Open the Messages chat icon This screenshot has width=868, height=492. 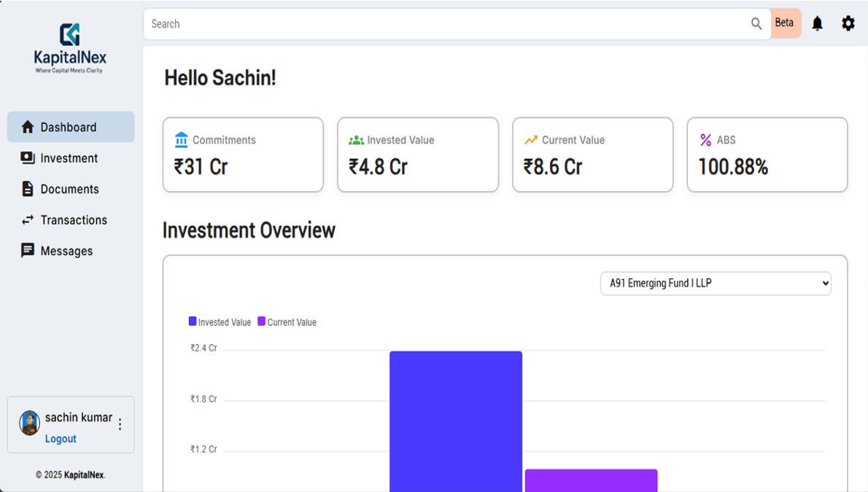click(x=28, y=250)
